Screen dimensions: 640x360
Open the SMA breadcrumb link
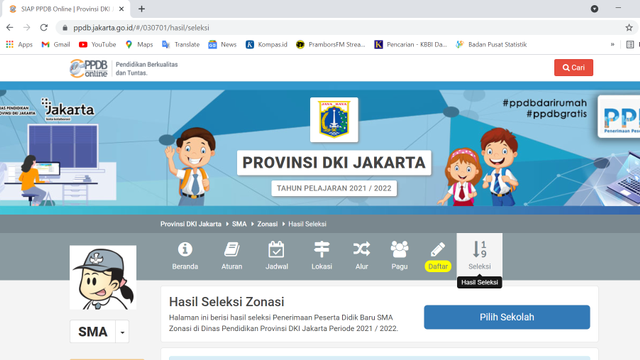pyautogui.click(x=239, y=224)
